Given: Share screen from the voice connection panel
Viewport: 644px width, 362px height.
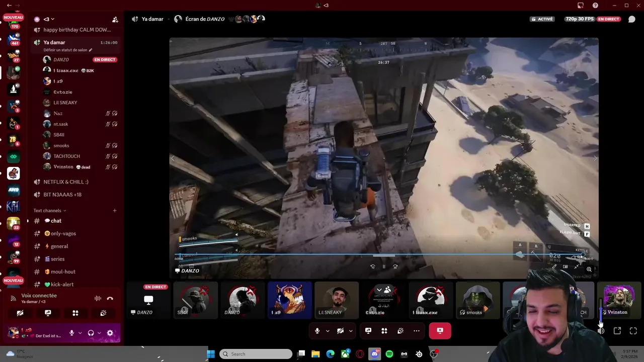Looking at the screenshot, I should coord(48,313).
